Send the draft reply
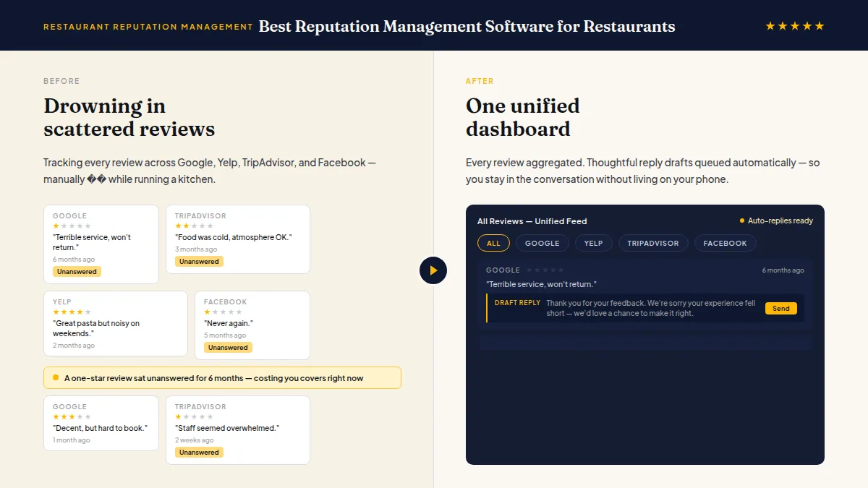This screenshot has width=868, height=488. click(x=781, y=308)
